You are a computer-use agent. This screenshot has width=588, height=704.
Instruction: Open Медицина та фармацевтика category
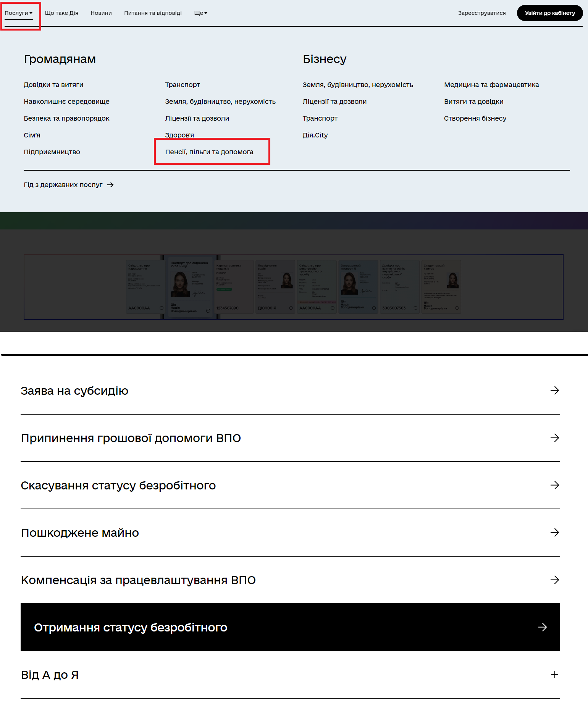[x=491, y=85]
